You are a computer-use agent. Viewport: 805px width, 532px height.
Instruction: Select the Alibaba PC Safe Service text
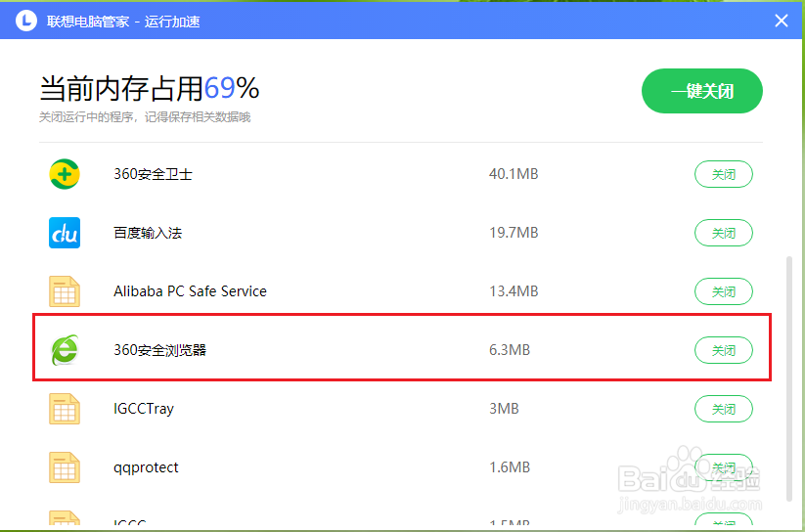pos(190,291)
